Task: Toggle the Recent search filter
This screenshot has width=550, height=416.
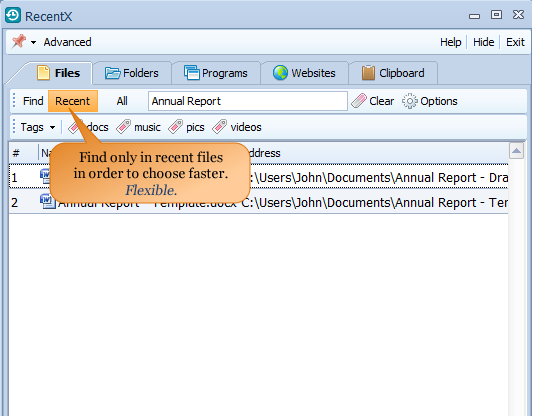Action: (73, 101)
